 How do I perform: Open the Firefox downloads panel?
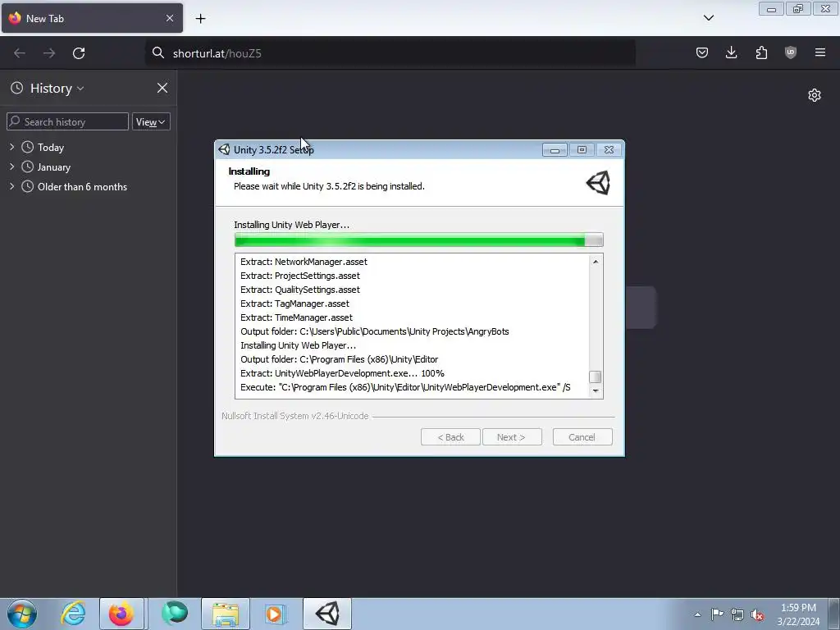point(731,52)
